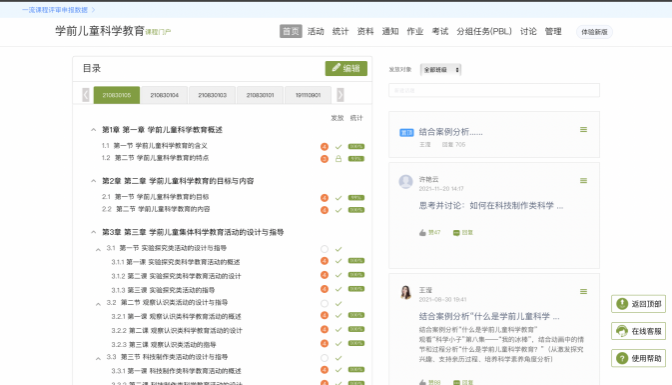
Task: Open 使用帮助 help button
Action: click(x=638, y=358)
